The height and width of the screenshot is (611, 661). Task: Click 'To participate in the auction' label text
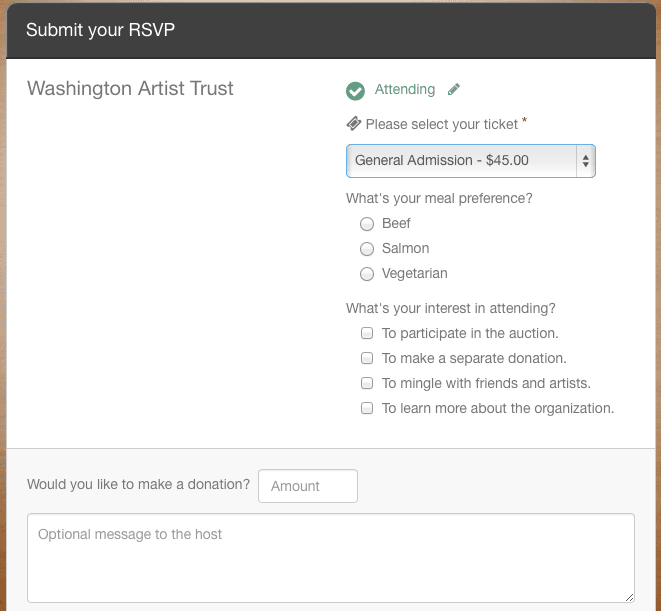point(470,333)
